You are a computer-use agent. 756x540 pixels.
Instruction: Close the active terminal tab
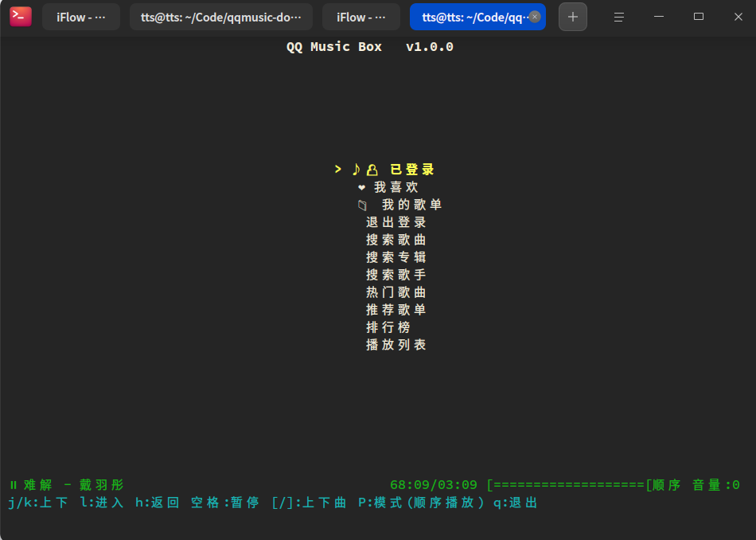(535, 17)
